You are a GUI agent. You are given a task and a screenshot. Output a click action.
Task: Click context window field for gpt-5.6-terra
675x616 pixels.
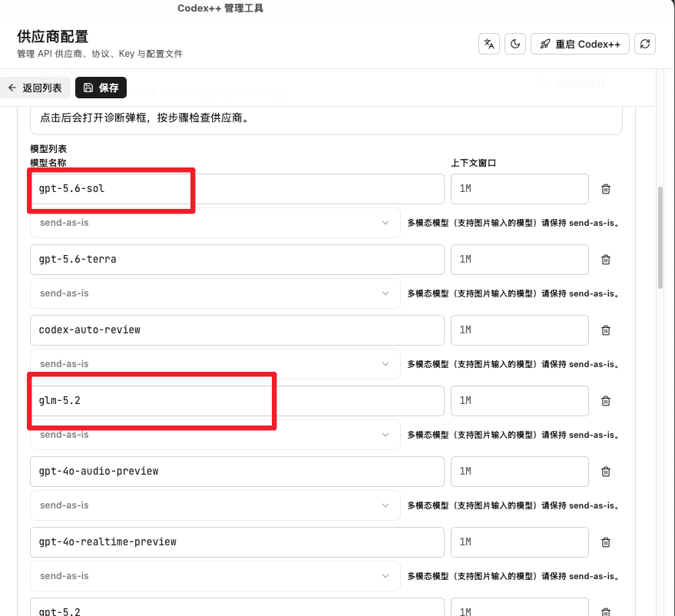[520, 260]
